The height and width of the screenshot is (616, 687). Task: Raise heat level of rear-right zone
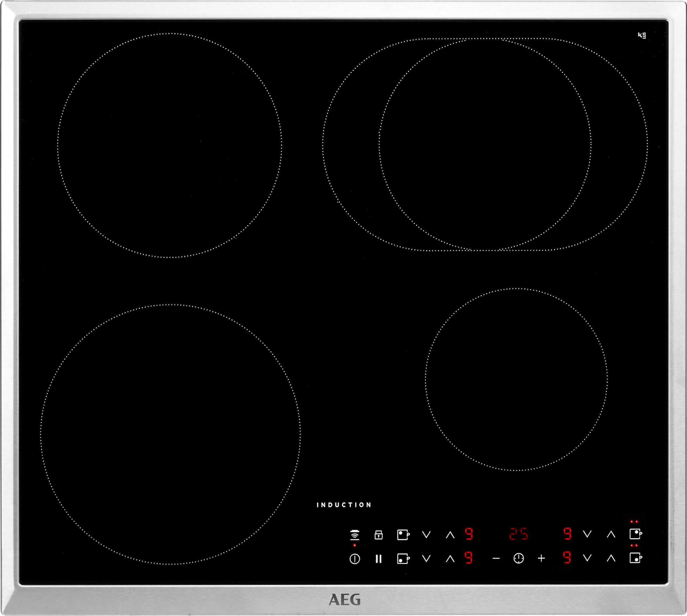click(611, 534)
